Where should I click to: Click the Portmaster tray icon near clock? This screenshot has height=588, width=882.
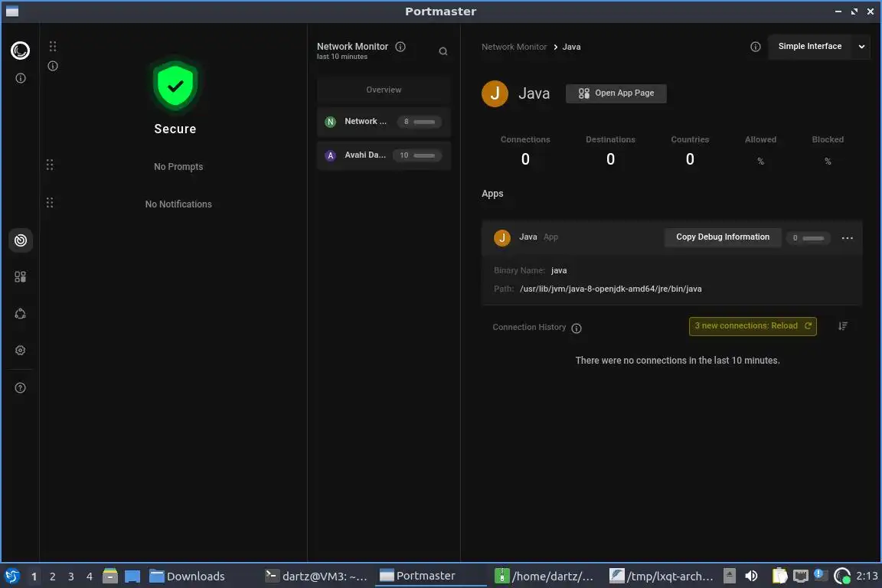coord(842,577)
